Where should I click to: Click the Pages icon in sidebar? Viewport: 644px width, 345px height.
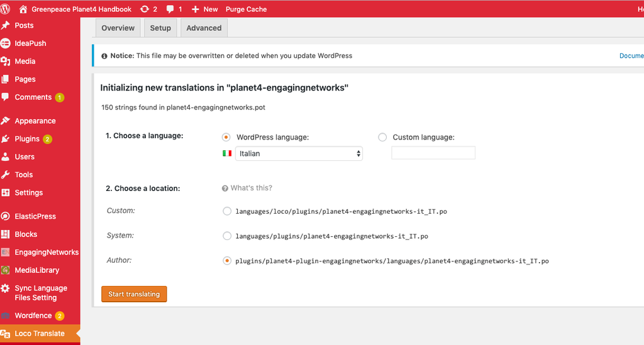5,79
